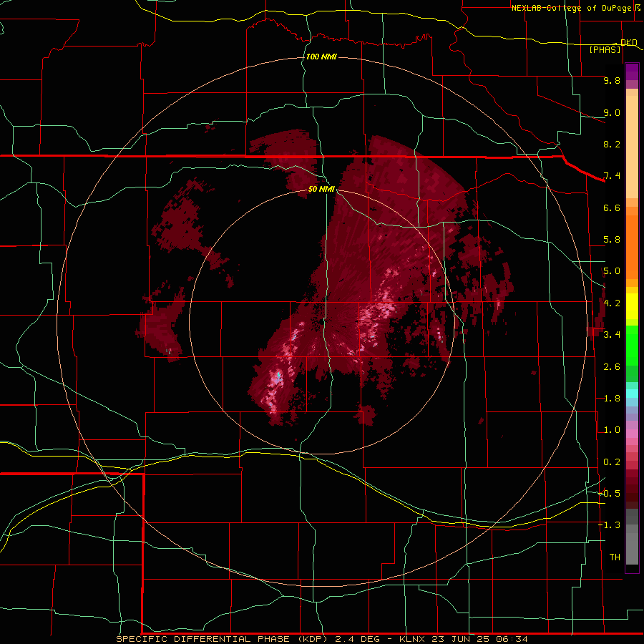Click the KLNX radar site identifier

pyautogui.click(x=412, y=639)
